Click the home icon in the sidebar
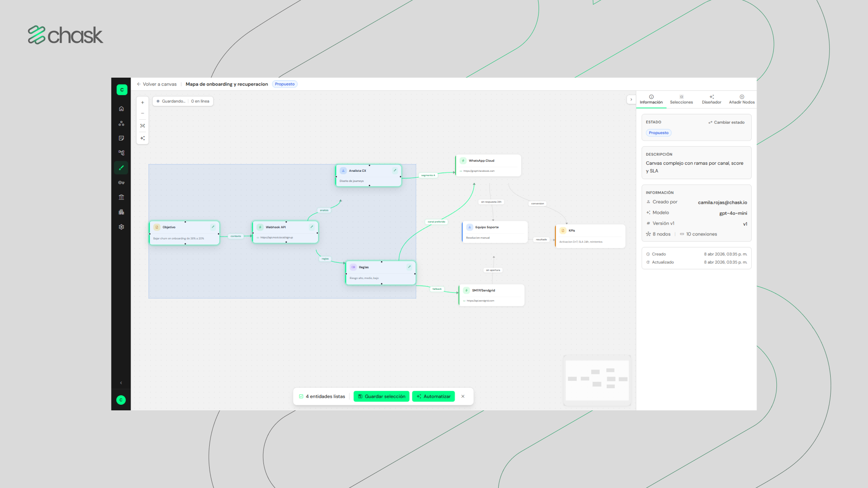The width and height of the screenshot is (868, 488). pyautogui.click(x=122, y=109)
